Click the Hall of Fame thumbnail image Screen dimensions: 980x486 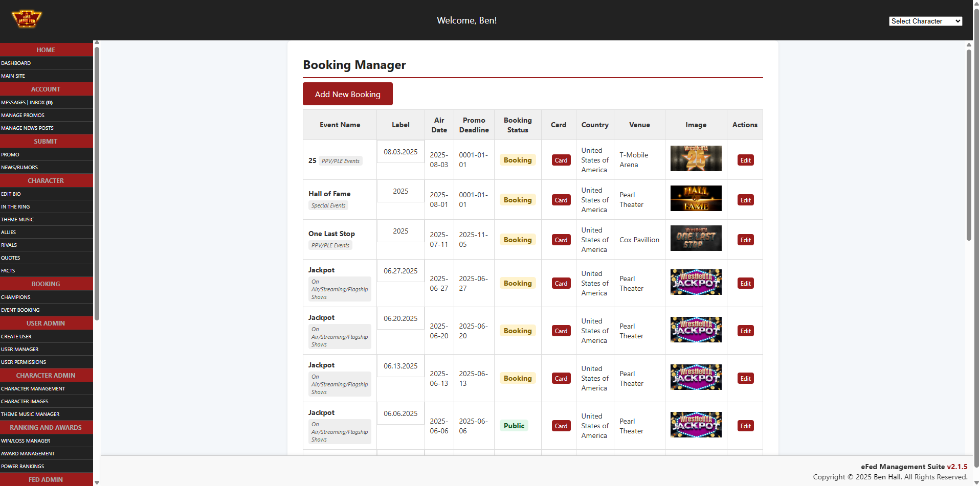tap(696, 198)
